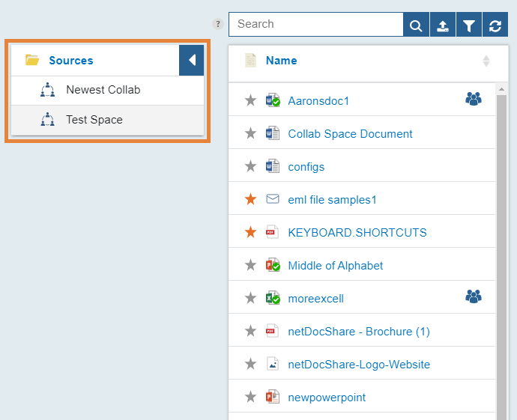Click the shared users icon beside Aaronsdoc1
The width and height of the screenshot is (517, 420).
[x=474, y=99]
